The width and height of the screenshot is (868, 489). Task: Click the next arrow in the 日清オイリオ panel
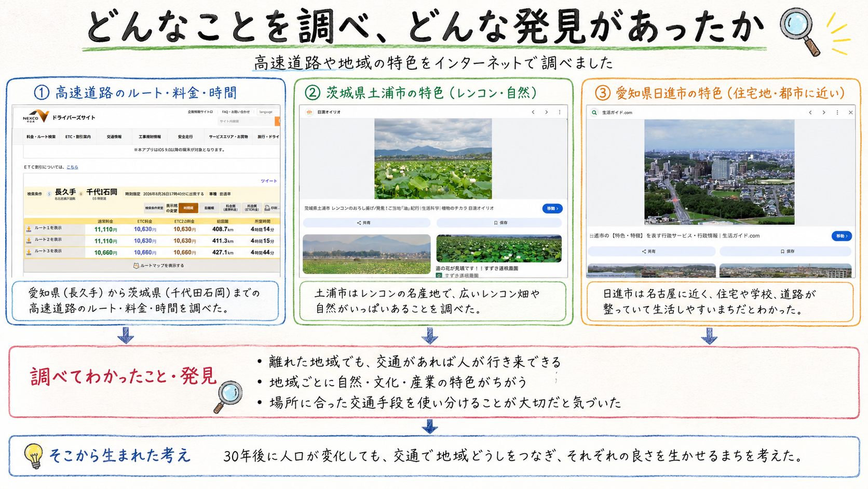[546, 112]
